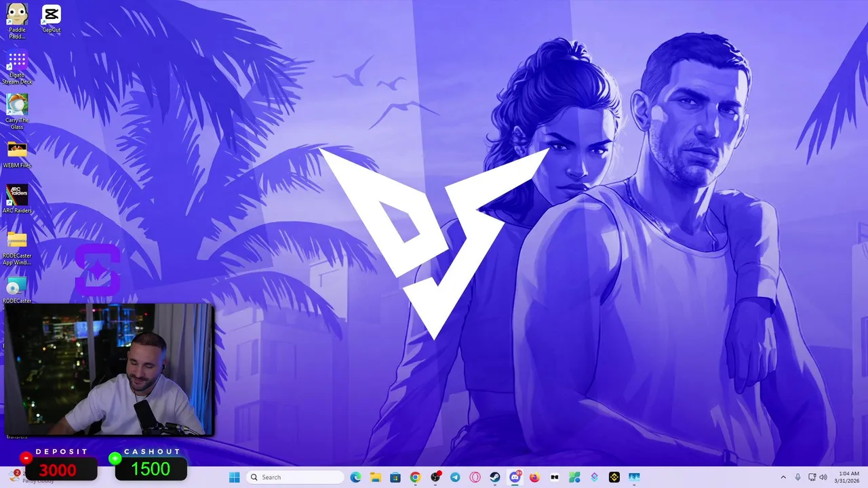Image resolution: width=868 pixels, height=488 pixels.
Task: Open the volume control in the tray
Action: tap(823, 477)
